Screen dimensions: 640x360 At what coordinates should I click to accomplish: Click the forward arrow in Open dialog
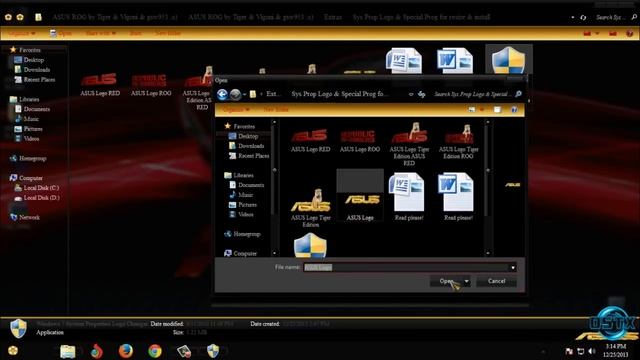pyautogui.click(x=235, y=95)
